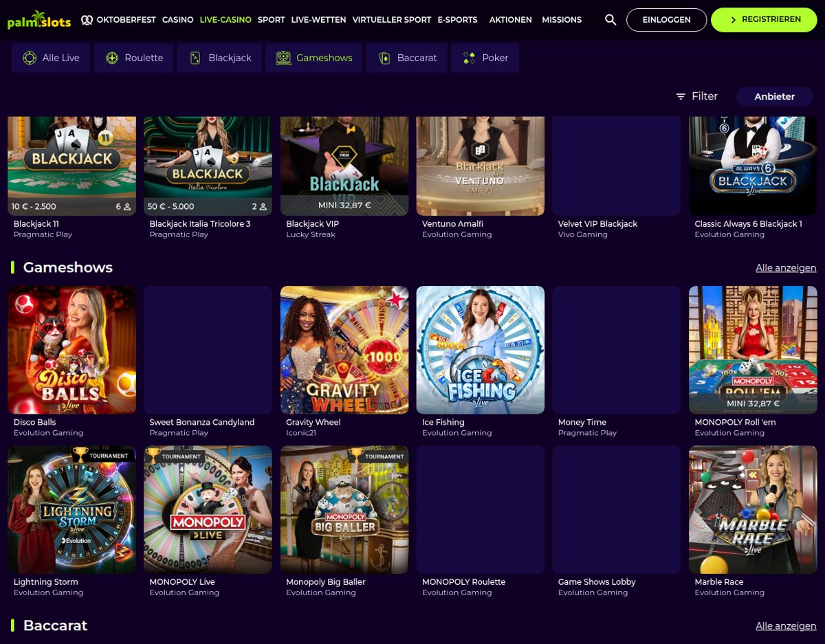Open the Money Time placeholder tile
The height and width of the screenshot is (644, 825).
(x=617, y=350)
